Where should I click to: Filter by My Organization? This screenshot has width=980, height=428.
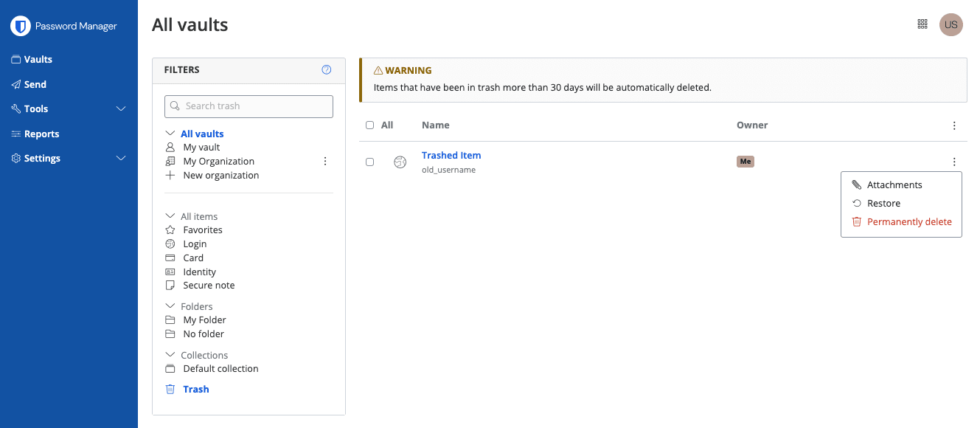click(218, 161)
